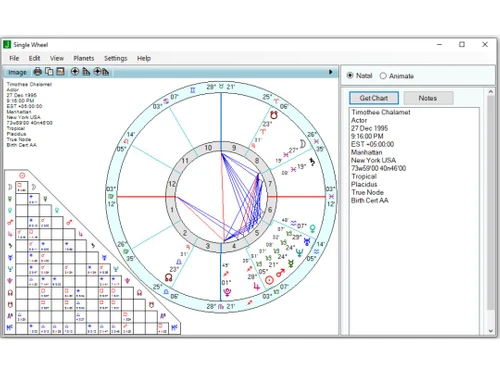The image size is (500, 375).
Task: Click the Saturn row label in the aspect grid
Action: [x=10, y=246]
